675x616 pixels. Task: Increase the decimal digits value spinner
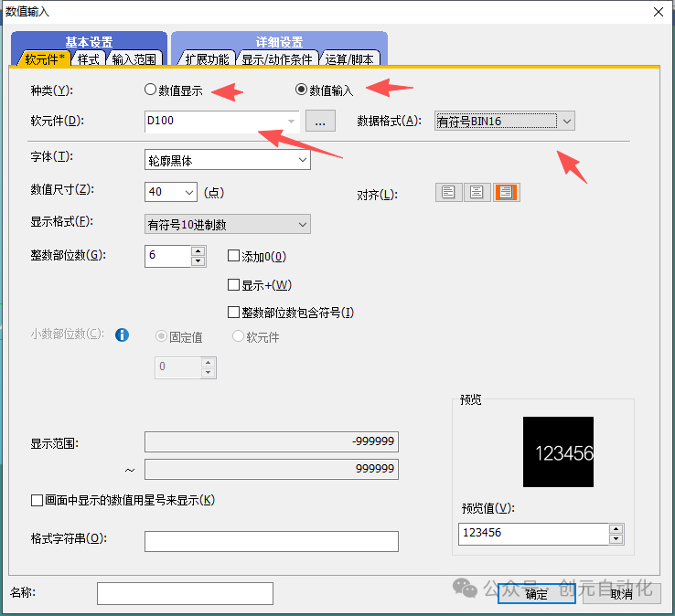(x=209, y=363)
